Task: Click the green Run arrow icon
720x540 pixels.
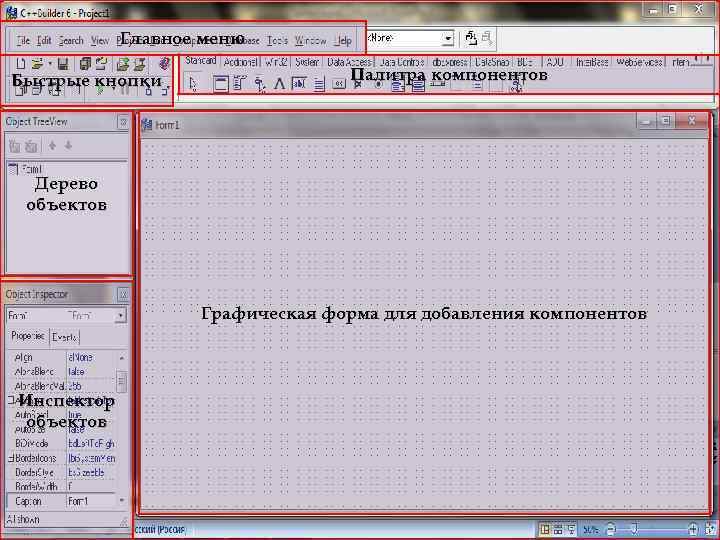Action: [x=100, y=90]
